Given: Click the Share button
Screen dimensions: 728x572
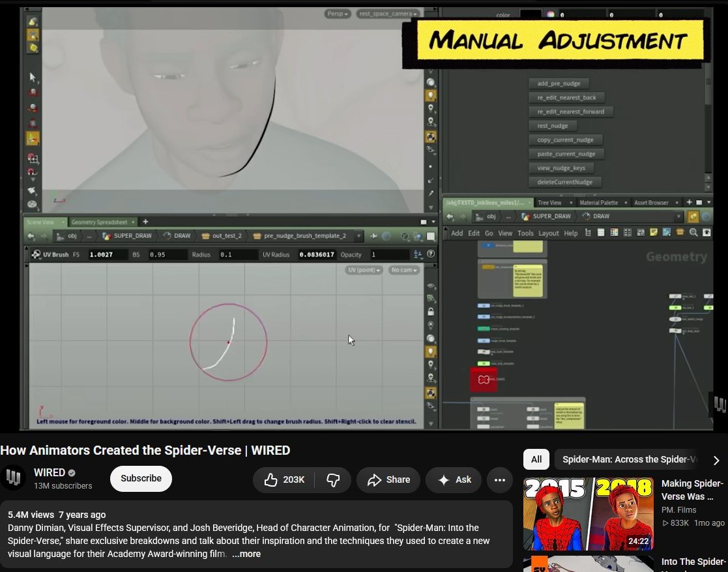Looking at the screenshot, I should coord(388,479).
